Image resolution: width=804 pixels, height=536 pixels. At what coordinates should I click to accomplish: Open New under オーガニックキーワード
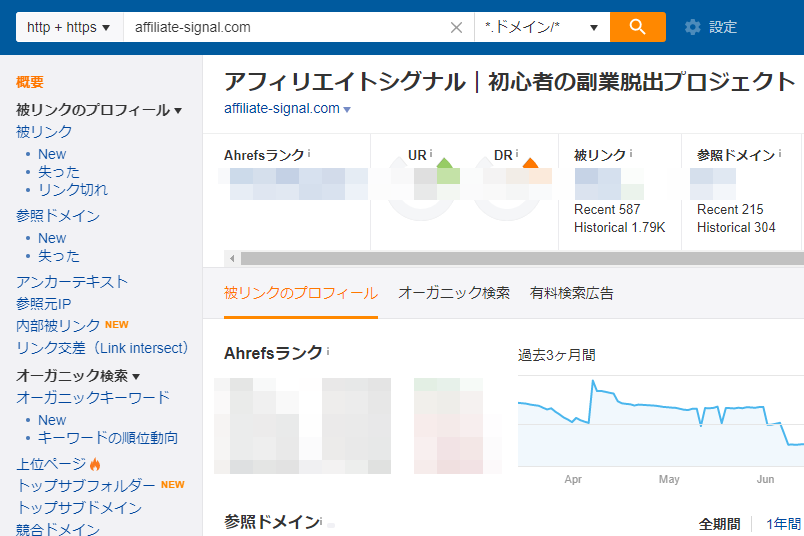click(52, 420)
